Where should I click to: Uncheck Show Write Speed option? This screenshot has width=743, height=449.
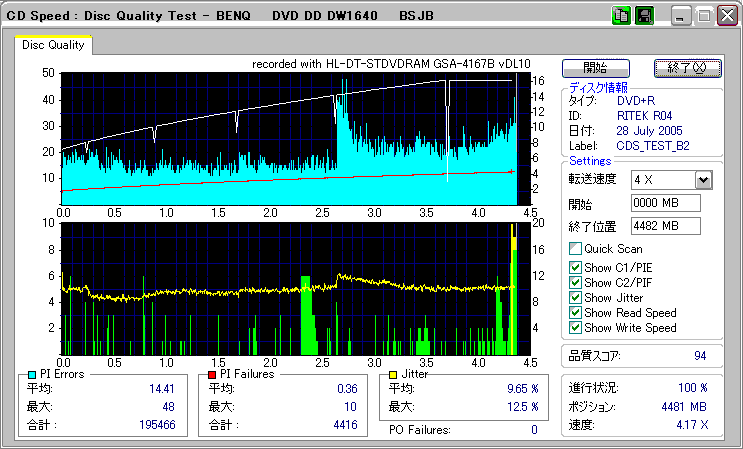(x=574, y=328)
